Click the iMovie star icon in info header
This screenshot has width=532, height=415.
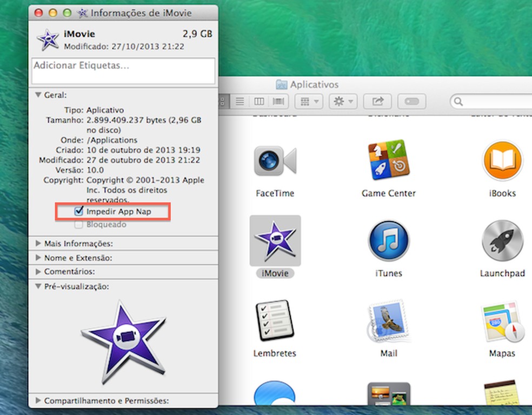(48, 40)
